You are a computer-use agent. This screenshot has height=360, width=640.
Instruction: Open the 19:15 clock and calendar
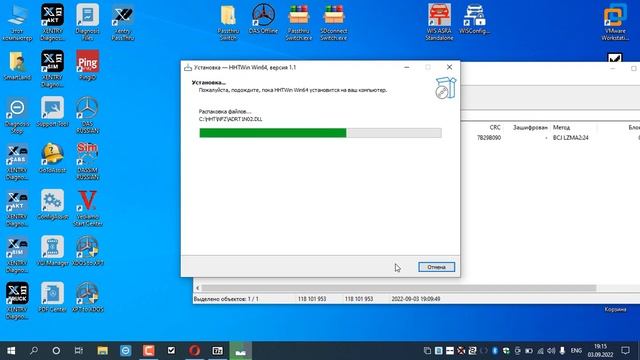coord(600,351)
